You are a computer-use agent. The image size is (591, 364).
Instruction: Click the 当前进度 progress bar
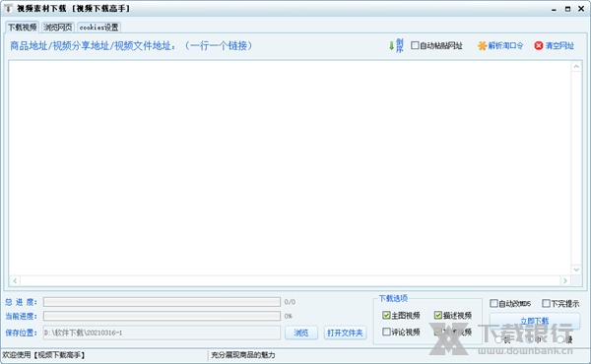(162, 316)
